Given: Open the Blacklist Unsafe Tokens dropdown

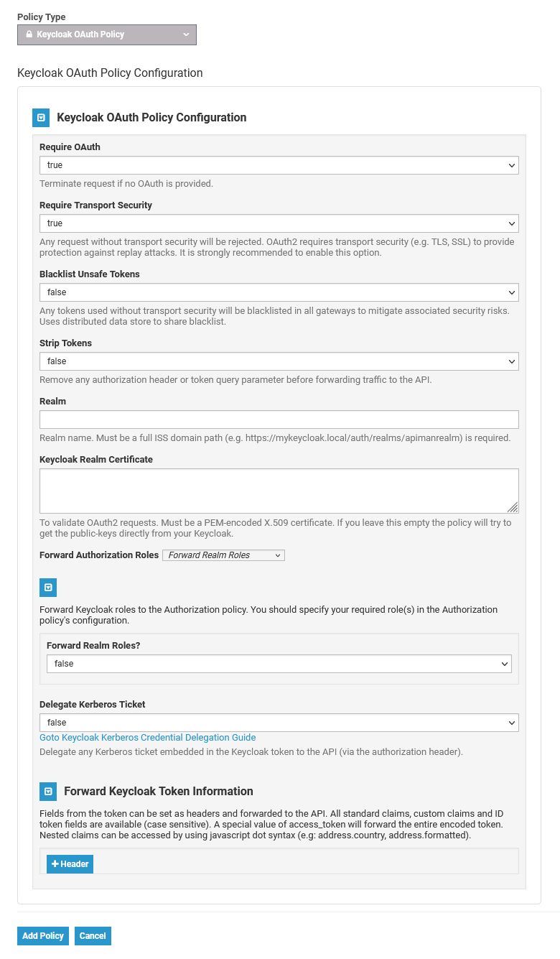Looking at the screenshot, I should [279, 292].
